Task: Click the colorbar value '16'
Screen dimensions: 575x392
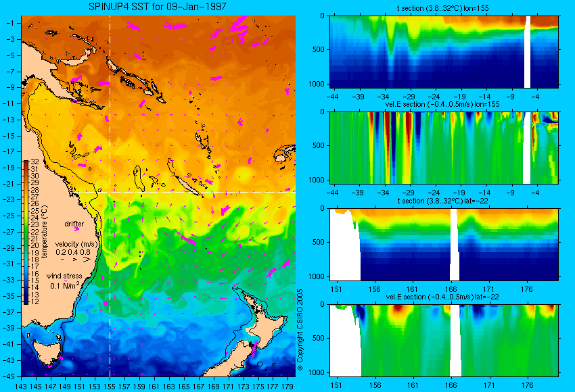Action: pos(34,274)
